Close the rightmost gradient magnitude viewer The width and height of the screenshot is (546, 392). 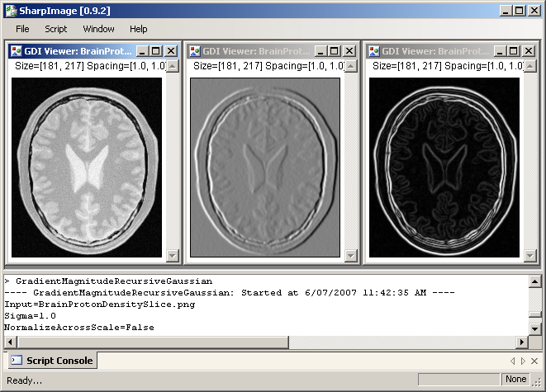click(x=527, y=51)
